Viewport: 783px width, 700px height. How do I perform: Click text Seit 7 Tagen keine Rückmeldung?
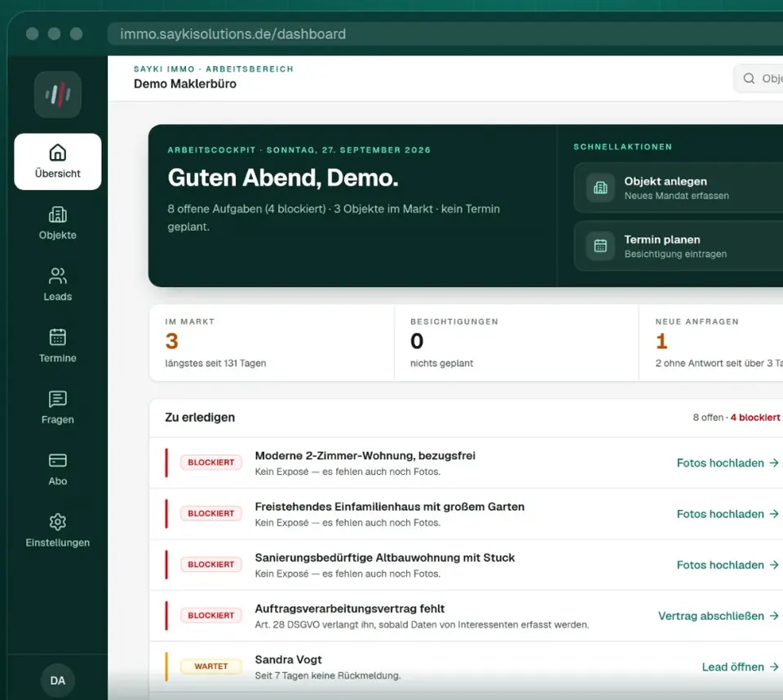328,676
